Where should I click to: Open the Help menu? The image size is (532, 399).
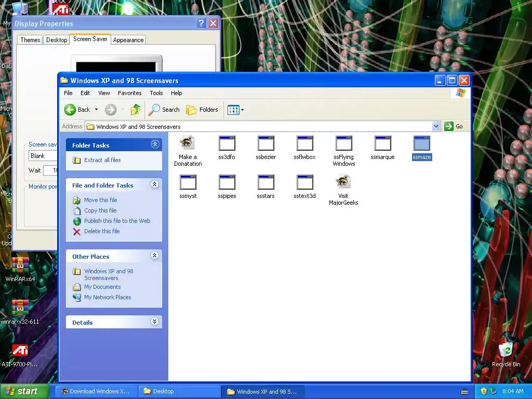177,93
